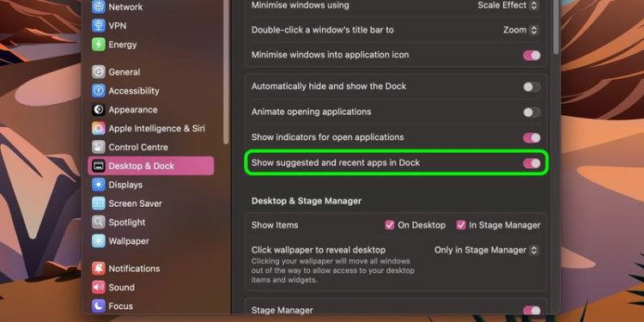Screen dimensions: 644x322
Task: Toggle Minimise windows into application icon
Action: click(532, 56)
